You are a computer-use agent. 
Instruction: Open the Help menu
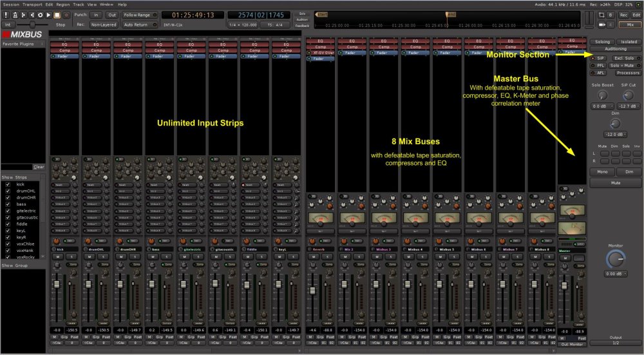point(122,5)
